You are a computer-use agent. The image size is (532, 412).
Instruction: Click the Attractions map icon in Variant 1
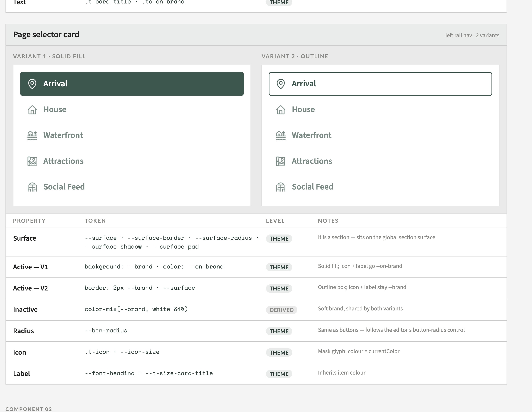pyautogui.click(x=32, y=161)
